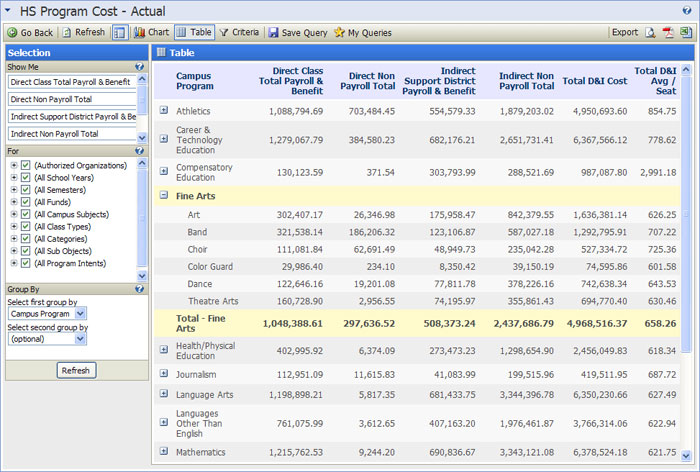Click the table scrollbar up arrow
The width and height of the screenshot is (700, 472).
click(x=686, y=69)
